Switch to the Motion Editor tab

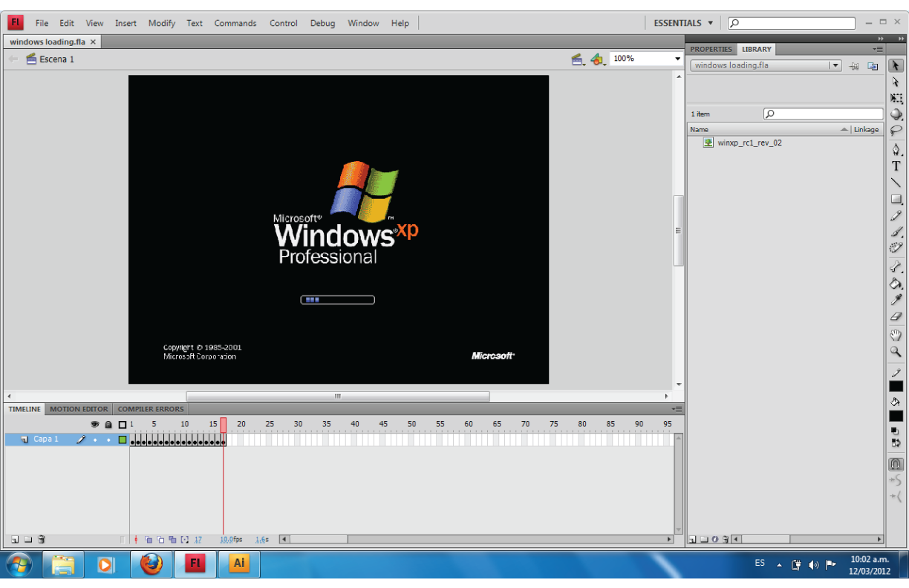[x=78, y=408]
